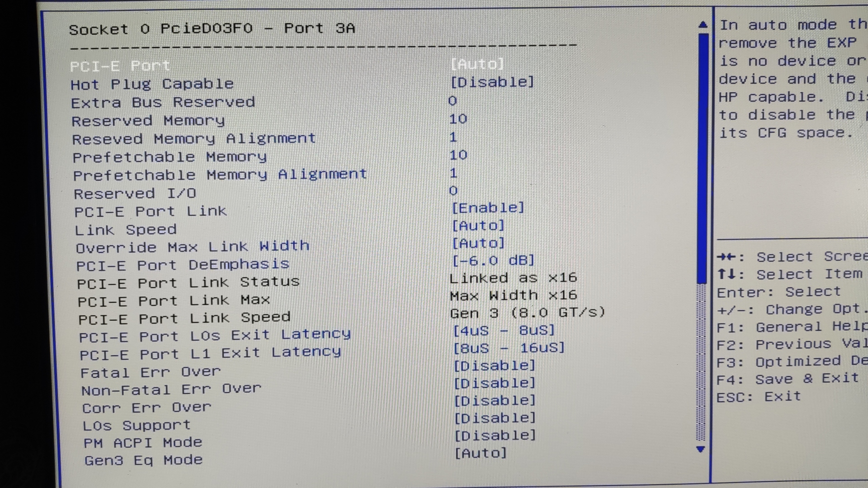Click the scroll up arrow icon

click(703, 25)
